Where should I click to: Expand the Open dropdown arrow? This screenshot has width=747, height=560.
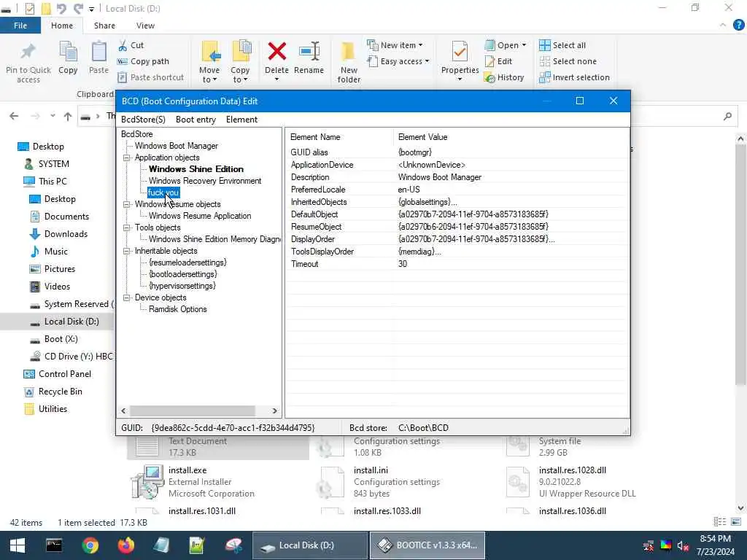(524, 45)
